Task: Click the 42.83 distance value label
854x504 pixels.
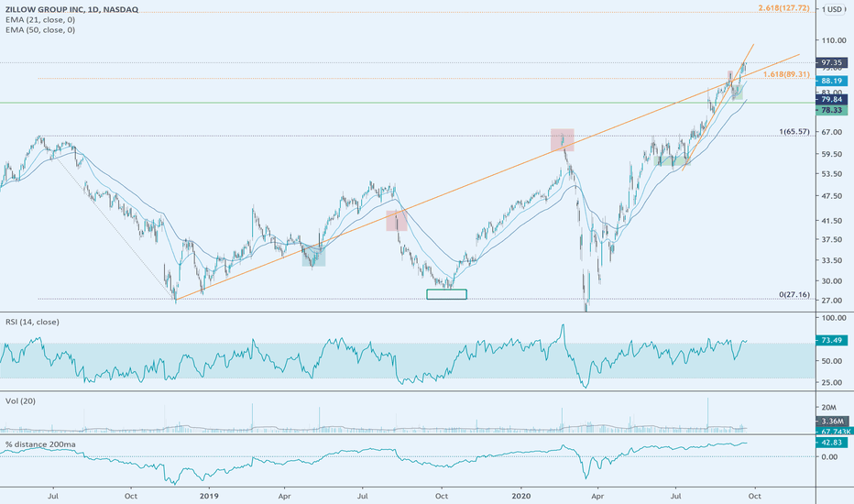Action: pyautogui.click(x=832, y=443)
